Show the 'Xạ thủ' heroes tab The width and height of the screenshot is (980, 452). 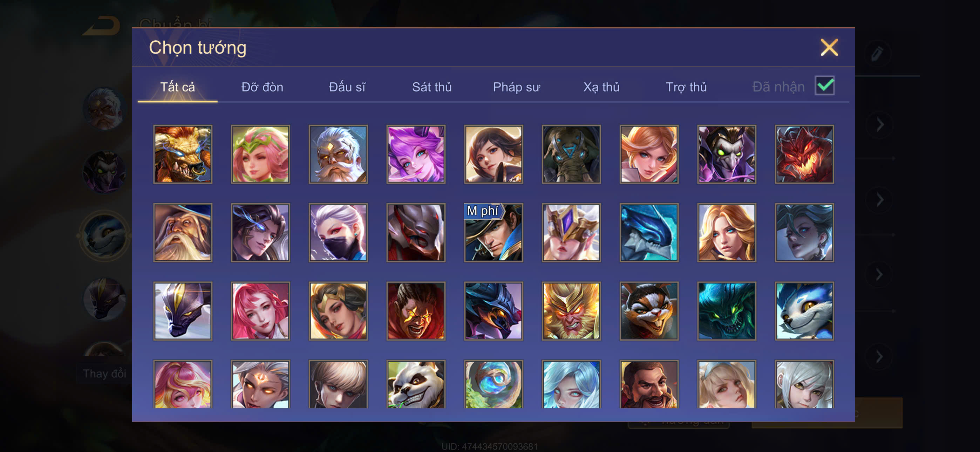click(x=601, y=87)
